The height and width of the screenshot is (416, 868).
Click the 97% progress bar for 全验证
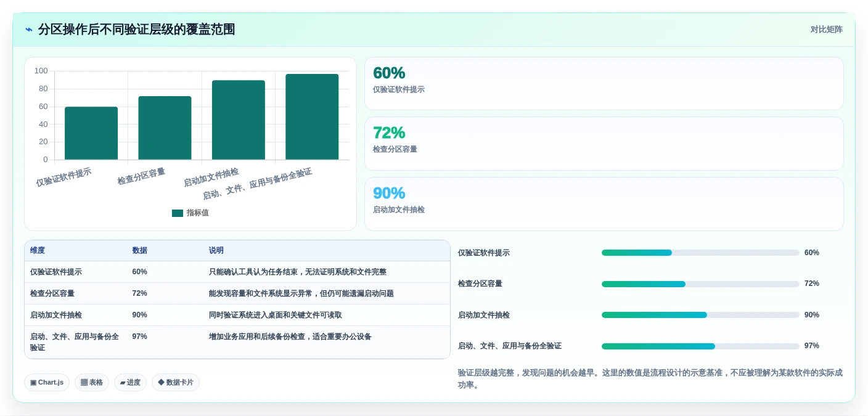click(700, 346)
